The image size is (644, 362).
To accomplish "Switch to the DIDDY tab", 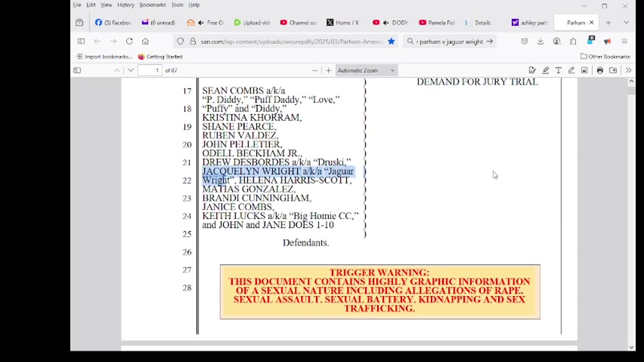I will pos(391,23).
